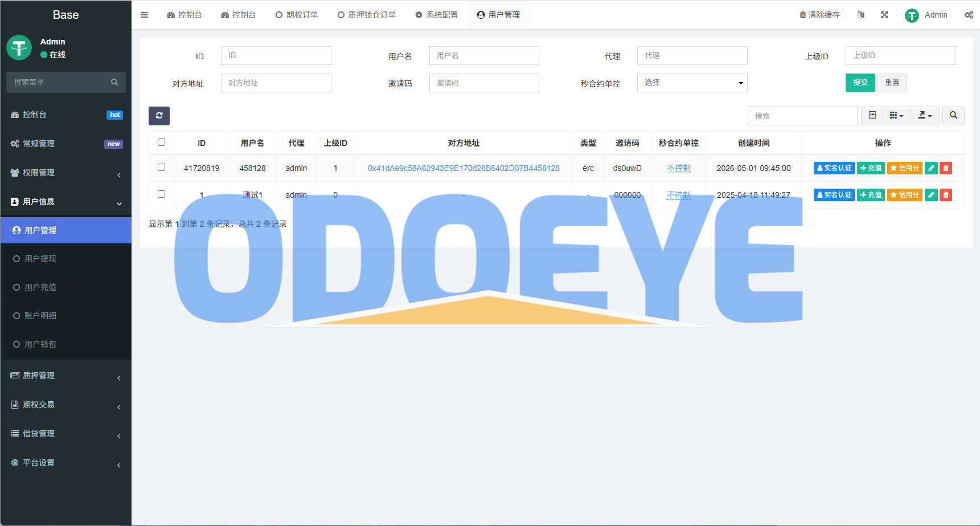
Task: Focus the 代理 filter input
Action: click(692, 55)
